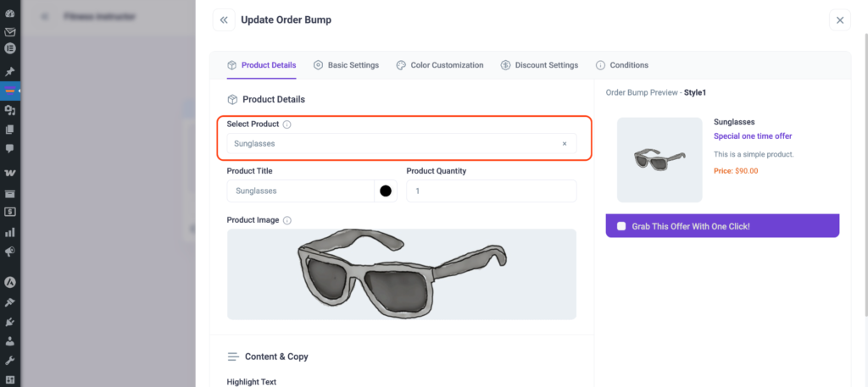Click the double-chevron back button
The image size is (868, 387).
coord(224,20)
